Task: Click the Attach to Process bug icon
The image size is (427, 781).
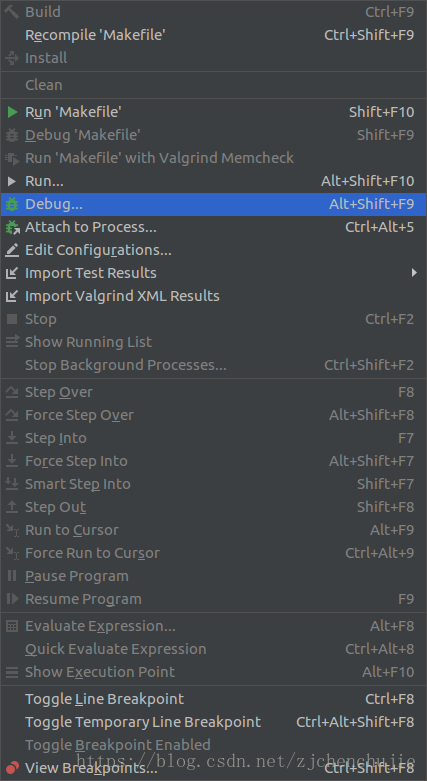Action: [x=12, y=228]
